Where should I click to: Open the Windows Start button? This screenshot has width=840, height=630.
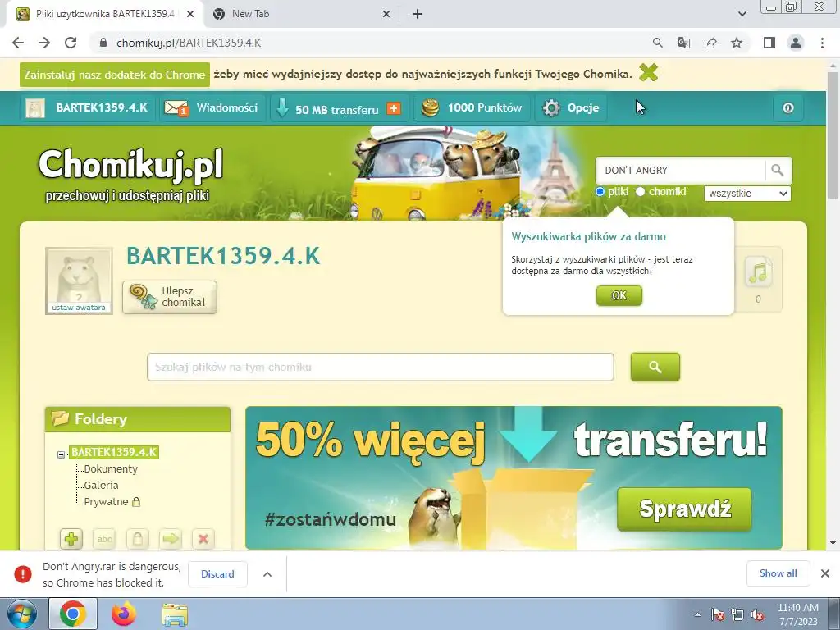click(22, 614)
